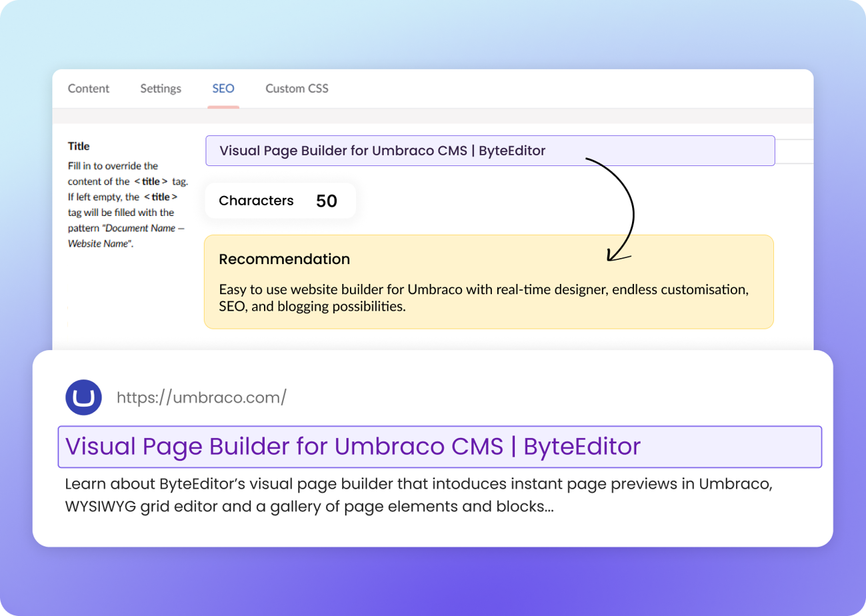Click the search result description snippet
The width and height of the screenshot is (866, 616).
click(x=418, y=495)
